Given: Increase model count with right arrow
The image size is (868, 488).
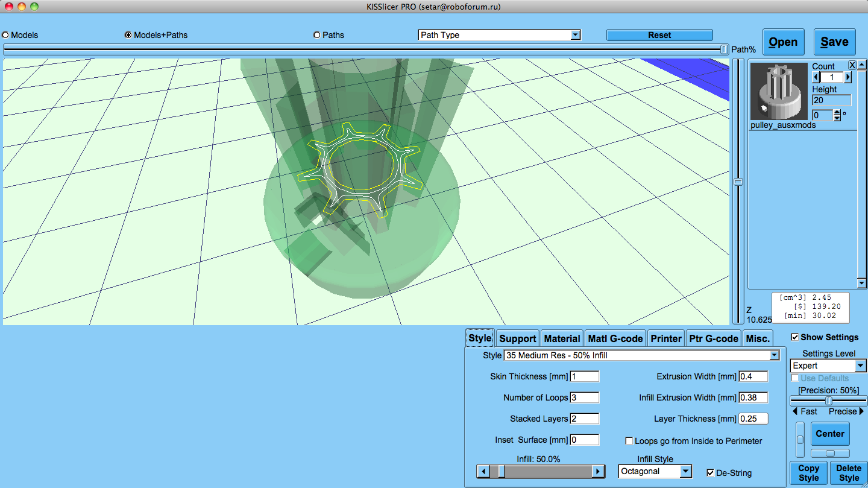Looking at the screenshot, I should pos(848,77).
